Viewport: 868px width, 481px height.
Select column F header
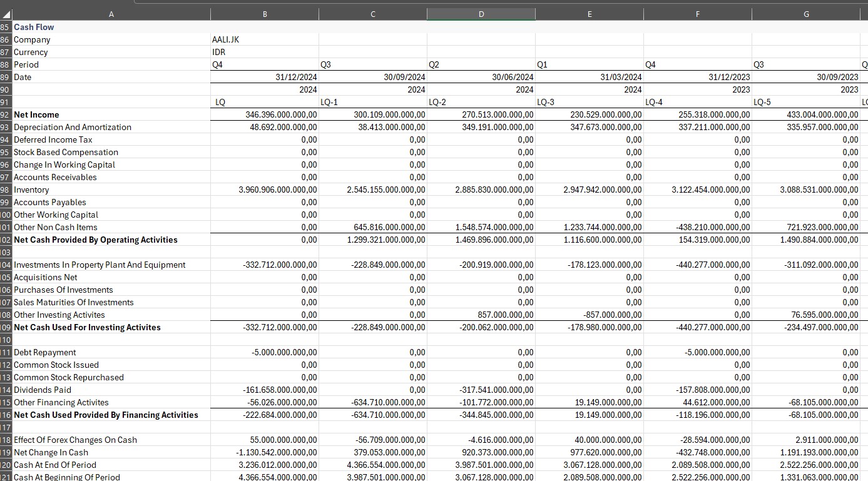697,14
